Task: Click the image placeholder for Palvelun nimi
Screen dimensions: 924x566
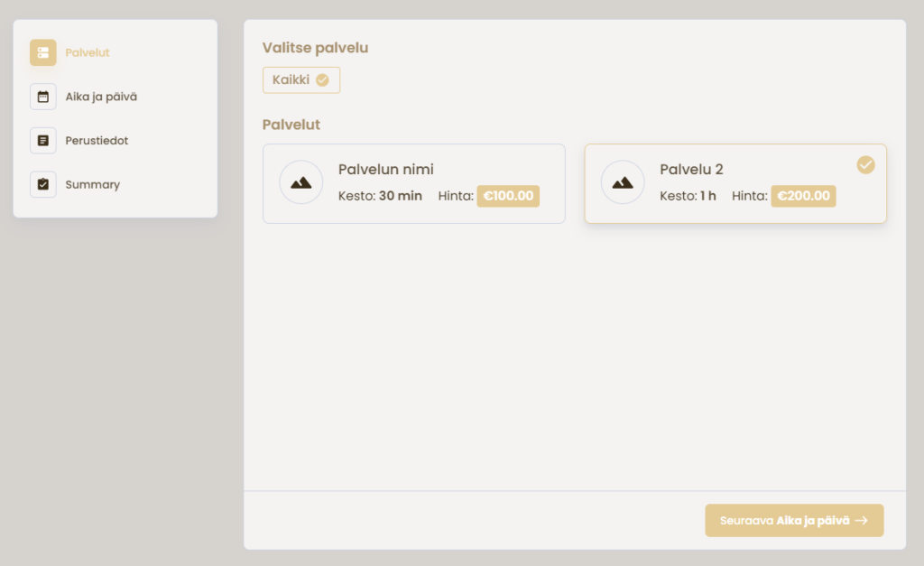Action: point(301,182)
